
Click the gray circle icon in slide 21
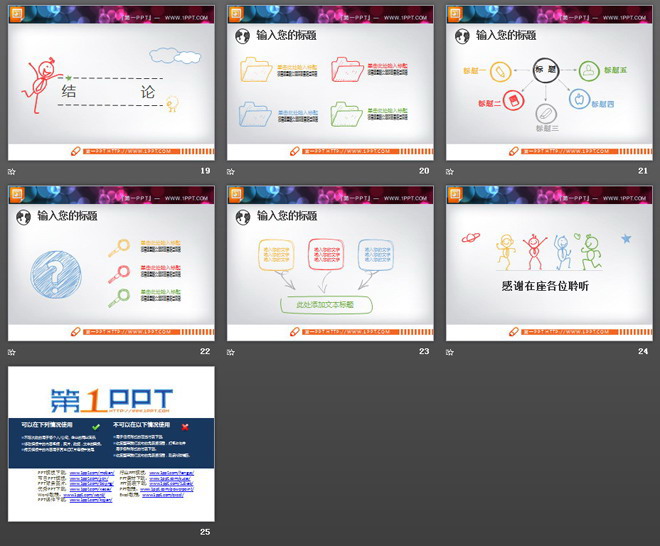(x=546, y=114)
